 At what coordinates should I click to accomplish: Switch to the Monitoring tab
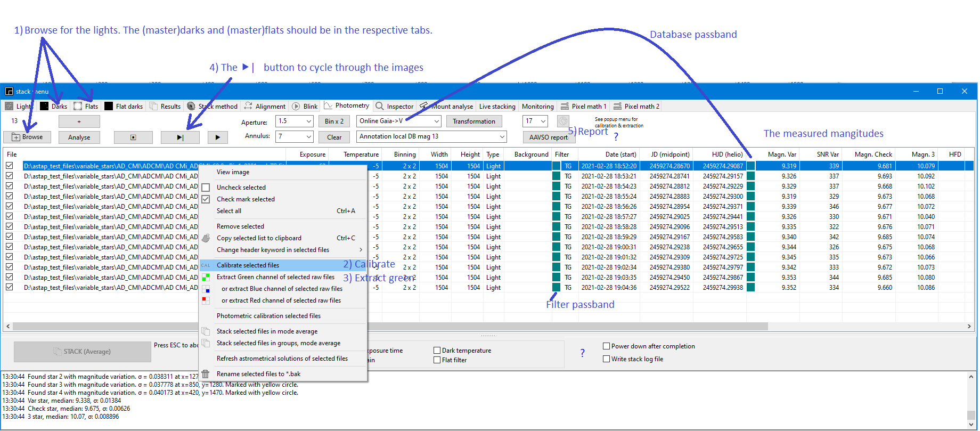tap(537, 107)
